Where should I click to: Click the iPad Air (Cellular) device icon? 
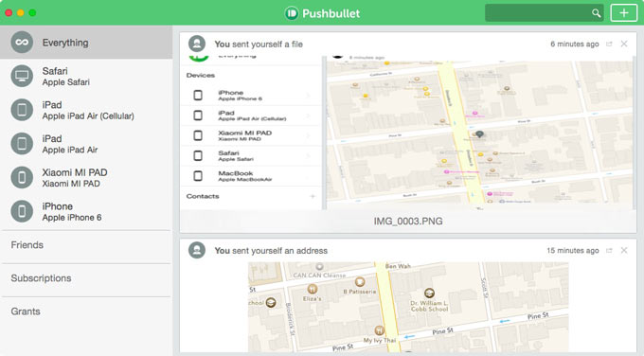click(x=22, y=110)
